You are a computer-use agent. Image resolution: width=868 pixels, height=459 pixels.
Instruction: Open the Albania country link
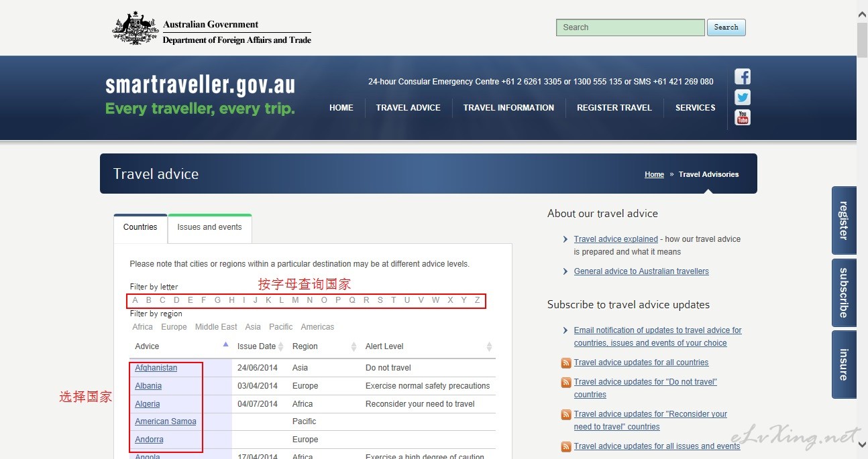[x=148, y=386]
